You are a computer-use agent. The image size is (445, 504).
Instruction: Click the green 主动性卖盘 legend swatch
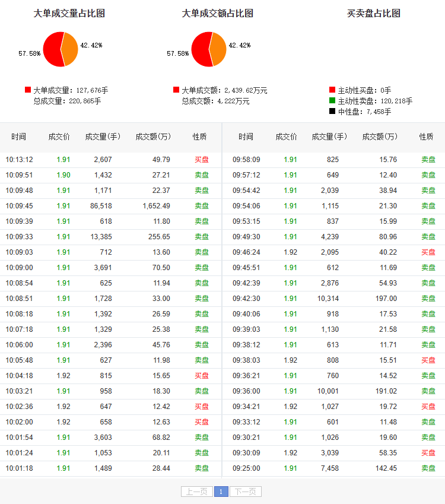[332, 100]
